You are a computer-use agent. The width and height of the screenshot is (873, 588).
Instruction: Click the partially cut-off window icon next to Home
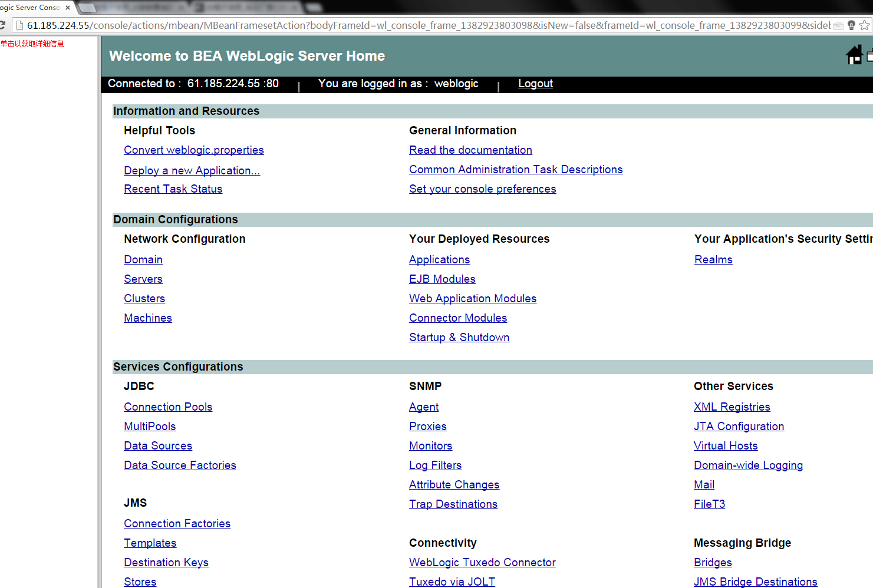pos(869,55)
